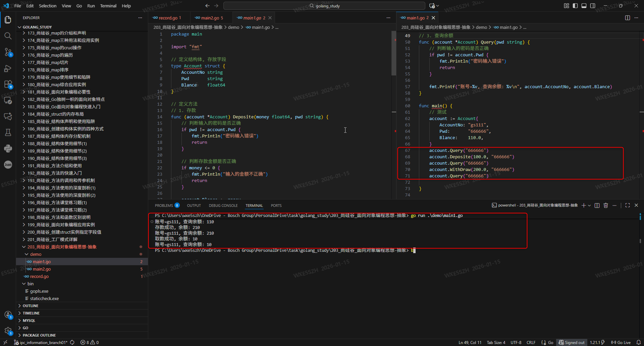Image resolution: width=644 pixels, height=346 pixels.
Task: Open Explorer views and more actions
Action: click(x=140, y=18)
